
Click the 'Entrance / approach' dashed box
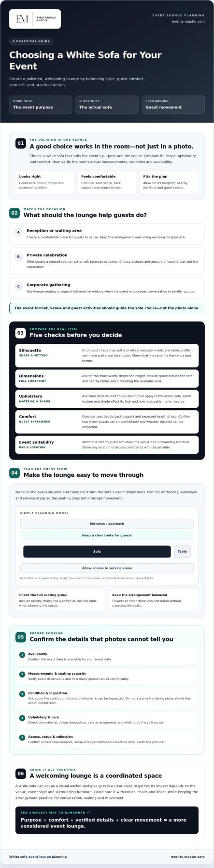(x=107, y=524)
